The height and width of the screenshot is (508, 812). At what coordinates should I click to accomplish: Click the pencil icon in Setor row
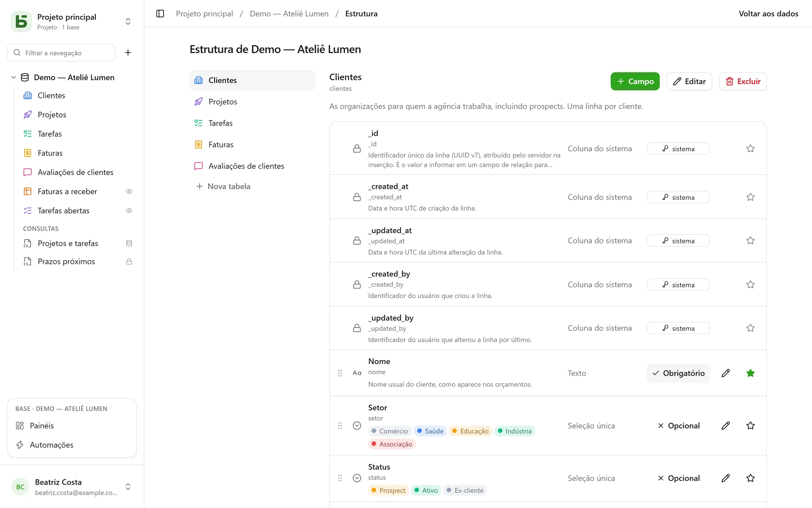(x=725, y=426)
